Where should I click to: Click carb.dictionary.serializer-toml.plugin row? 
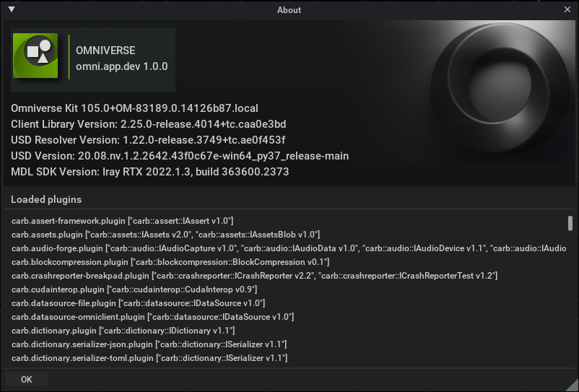(x=149, y=358)
